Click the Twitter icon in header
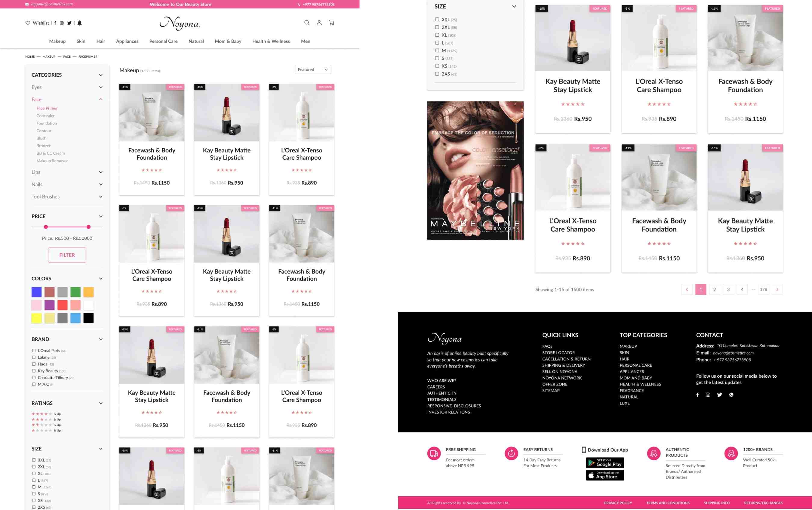 coord(69,23)
